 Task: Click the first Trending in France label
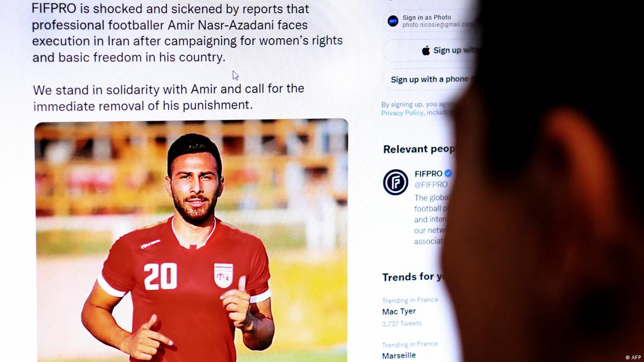(410, 300)
